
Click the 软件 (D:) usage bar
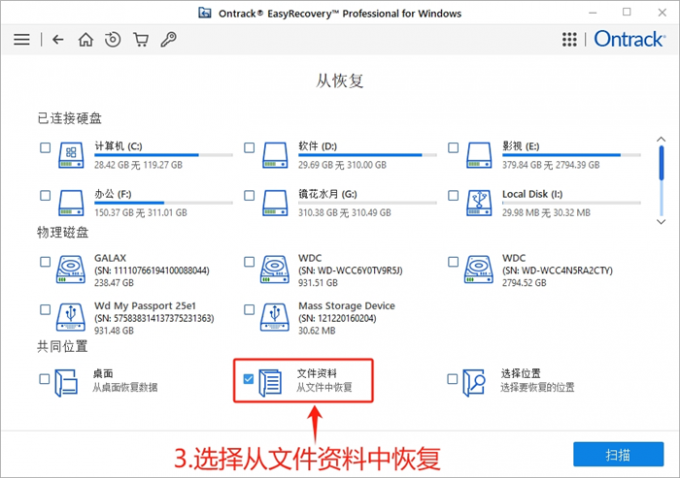click(x=367, y=155)
